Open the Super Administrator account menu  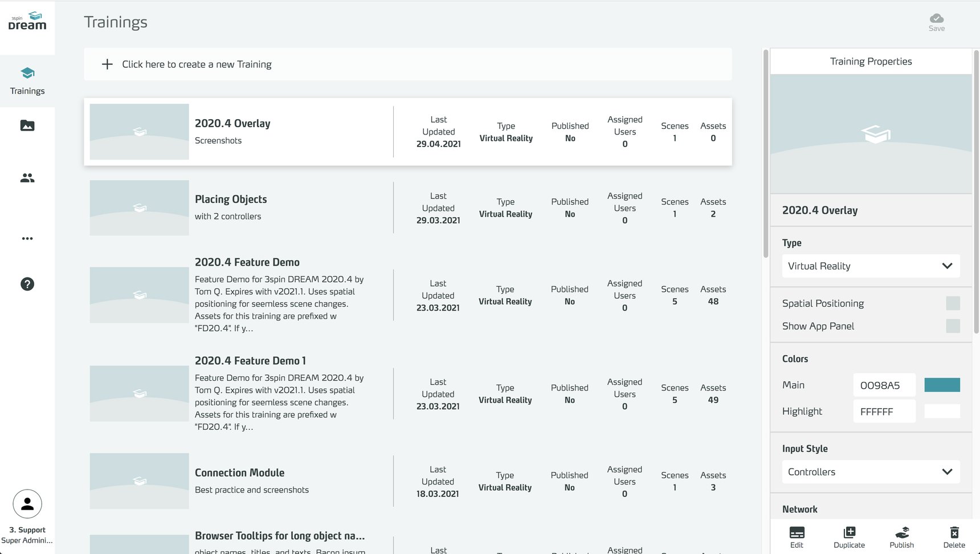(x=26, y=504)
